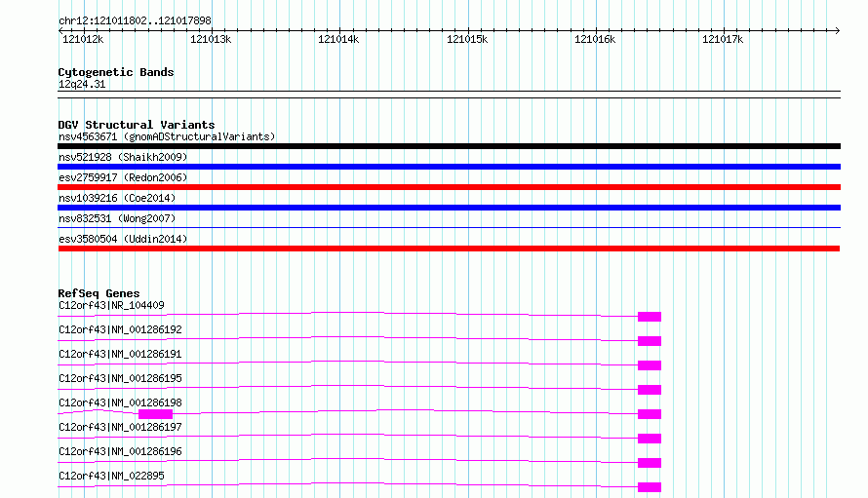Select the C12orf43|NR_104409 transcript label

coord(111,305)
